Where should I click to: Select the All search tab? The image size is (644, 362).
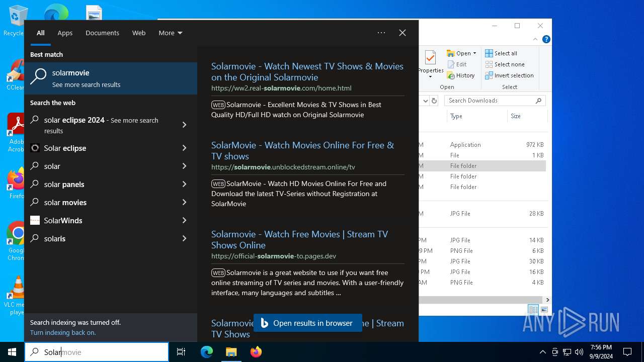tap(41, 33)
